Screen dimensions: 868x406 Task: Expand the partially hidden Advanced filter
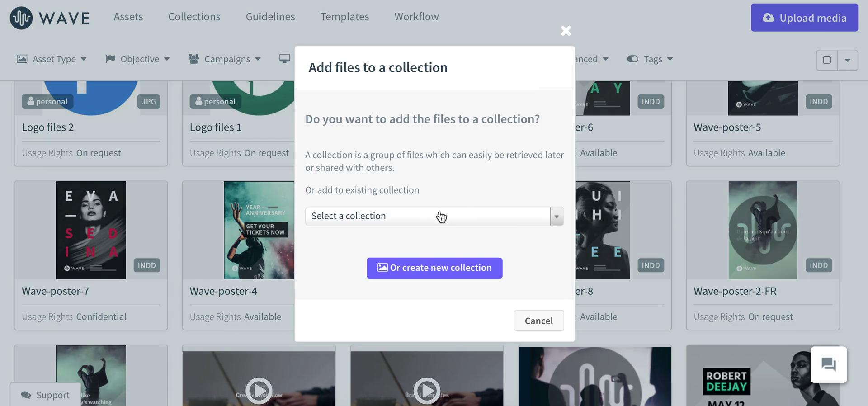click(x=592, y=59)
